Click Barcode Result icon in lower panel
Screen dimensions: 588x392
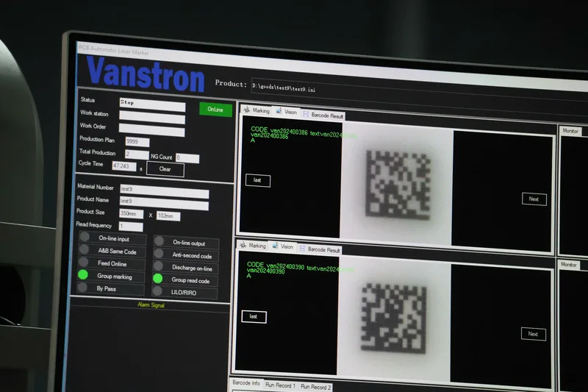click(x=302, y=249)
